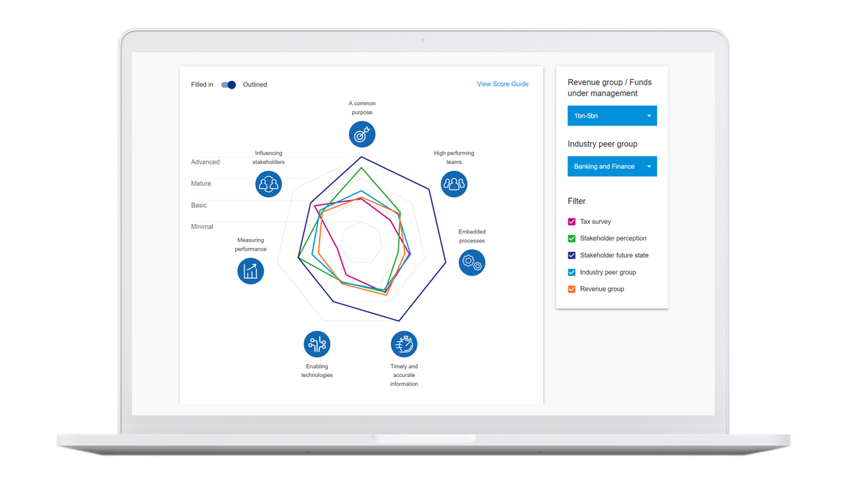Screen dimensions: 848x504
Task: Uncheck the Tax survey filter checkbox
Action: [572, 222]
